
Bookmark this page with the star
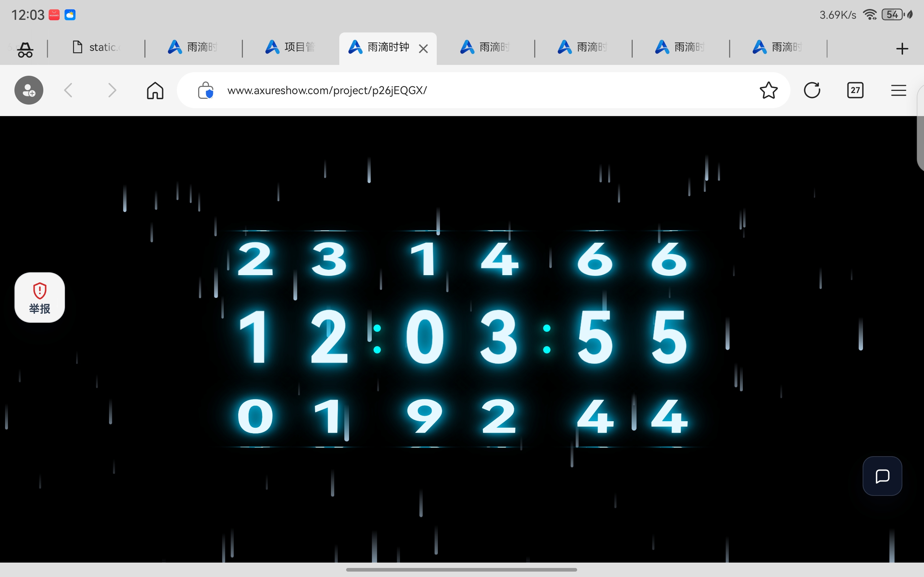point(768,91)
